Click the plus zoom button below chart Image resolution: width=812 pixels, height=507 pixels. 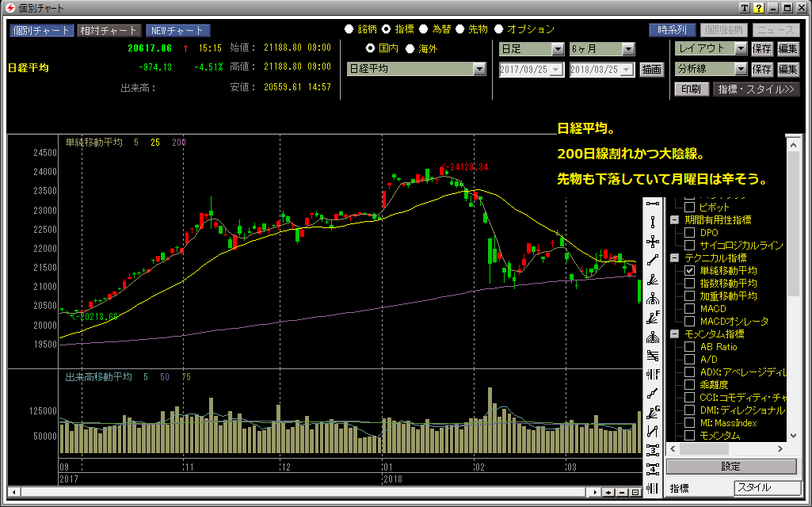(609, 492)
